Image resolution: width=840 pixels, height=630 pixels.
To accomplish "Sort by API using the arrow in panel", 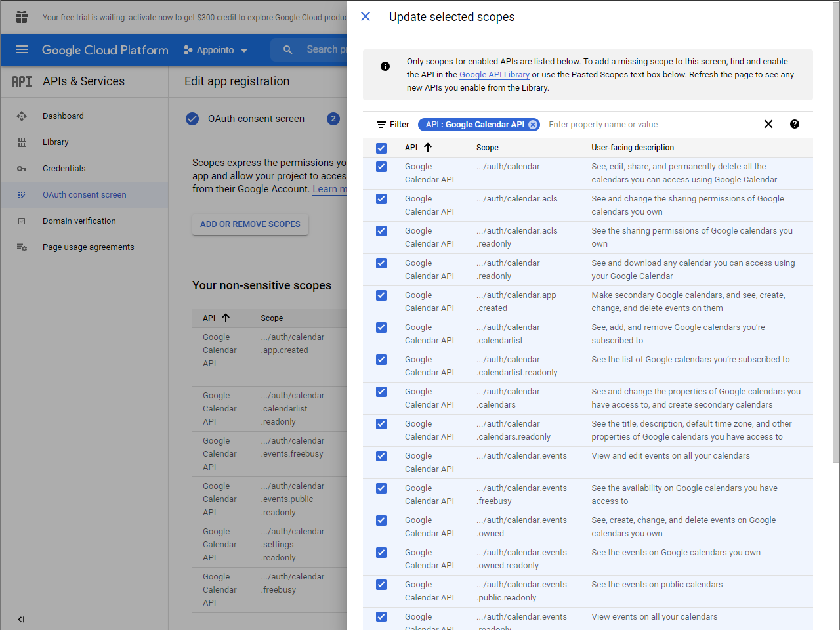I will tap(428, 148).
